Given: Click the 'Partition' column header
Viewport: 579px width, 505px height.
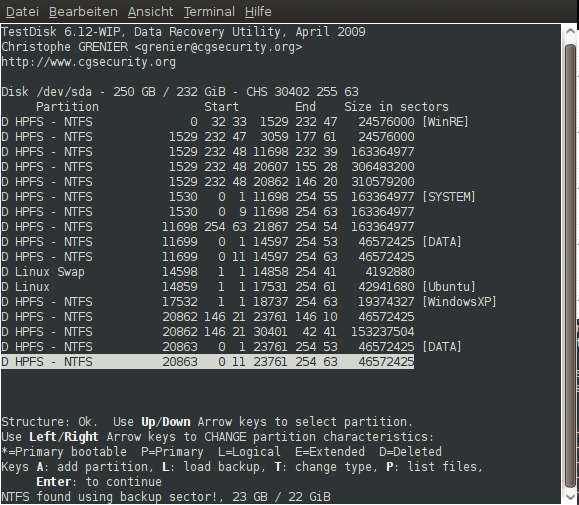Looking at the screenshot, I should (x=67, y=107).
